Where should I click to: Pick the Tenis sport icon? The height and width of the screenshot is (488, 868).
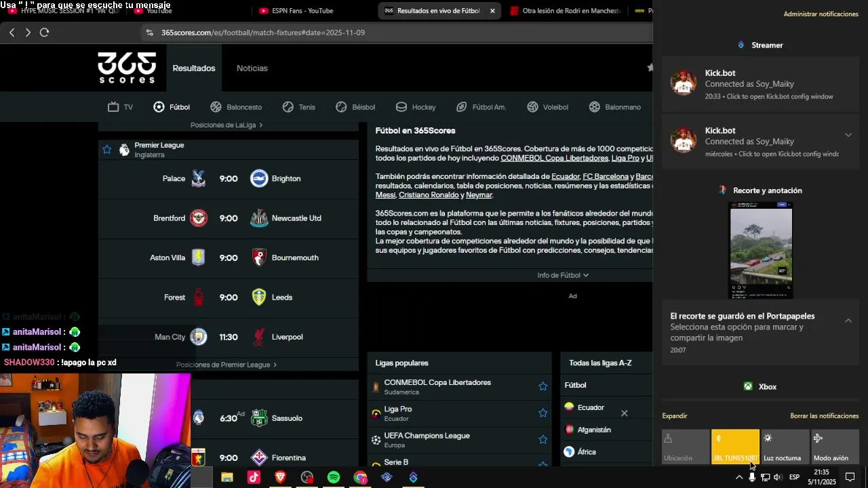click(288, 107)
